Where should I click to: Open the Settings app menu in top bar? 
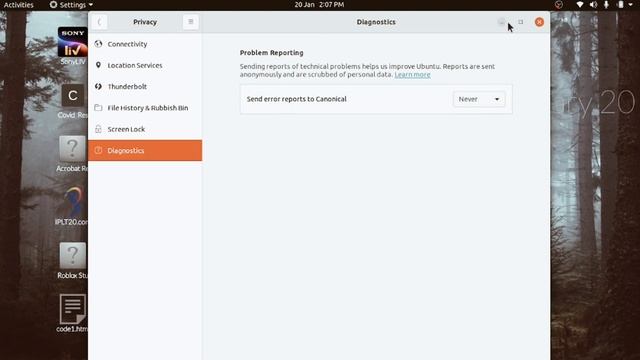[x=71, y=5]
